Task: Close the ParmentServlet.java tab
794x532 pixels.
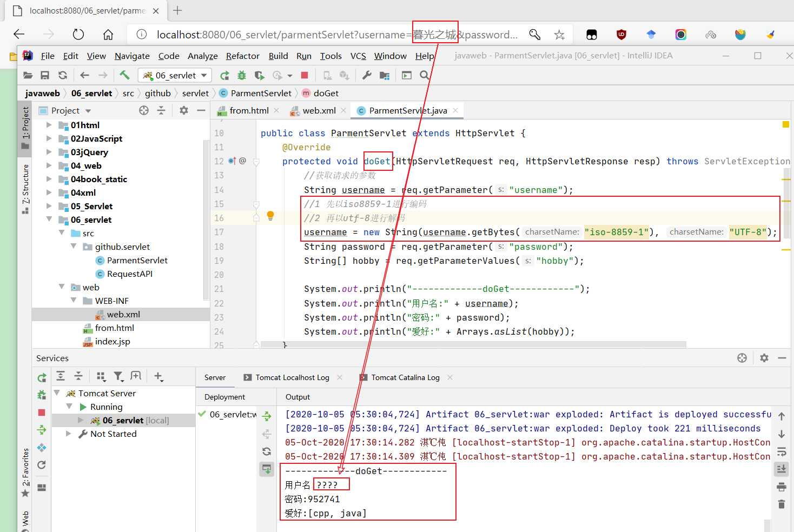Action: tap(455, 110)
